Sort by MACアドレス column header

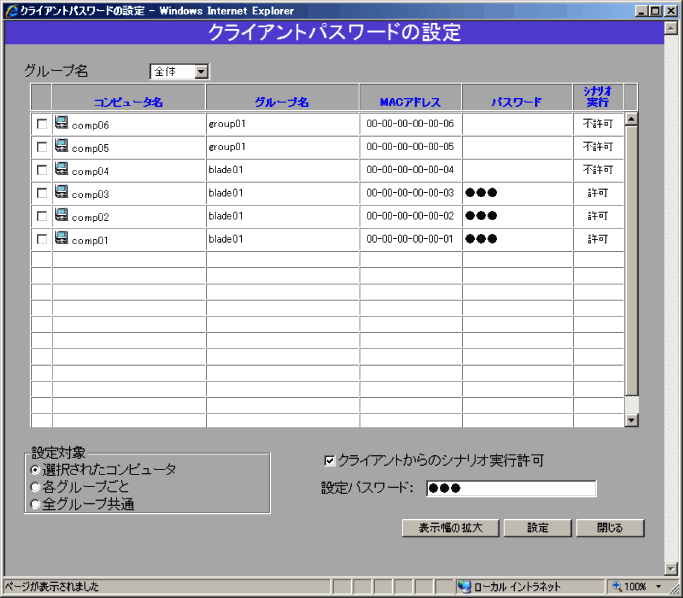(x=410, y=102)
